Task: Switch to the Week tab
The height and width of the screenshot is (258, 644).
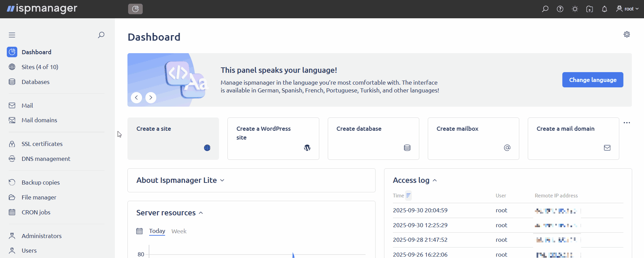Action: click(x=179, y=231)
